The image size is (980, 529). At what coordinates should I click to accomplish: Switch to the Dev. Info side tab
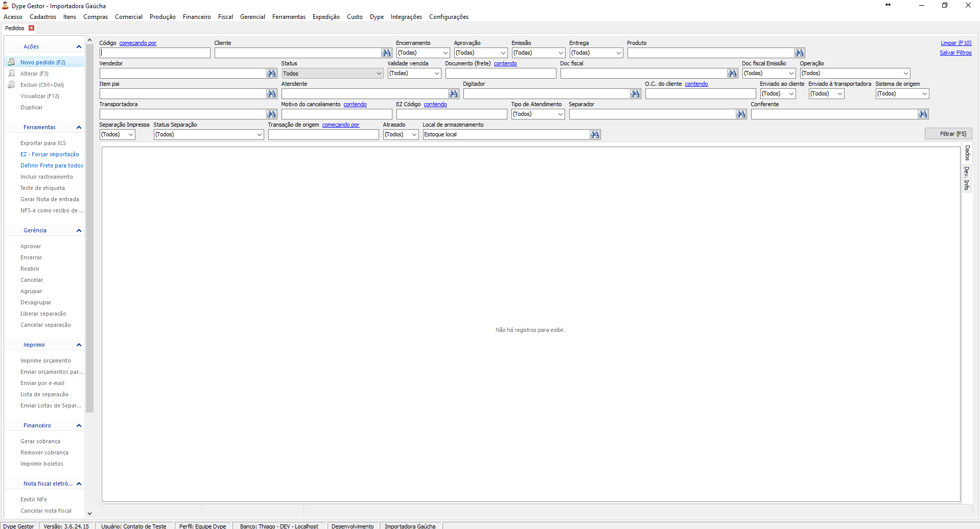coord(967,178)
